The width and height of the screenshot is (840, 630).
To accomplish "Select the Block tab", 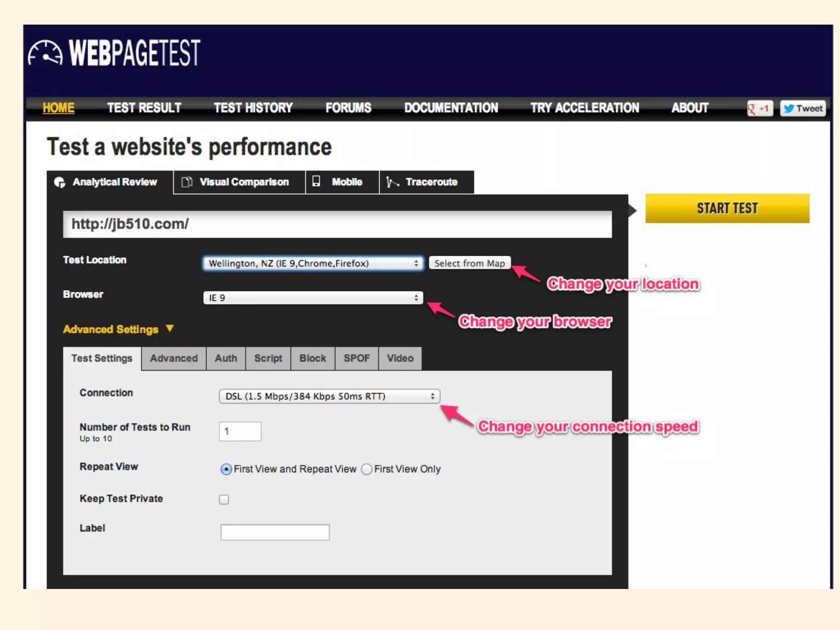I will point(313,358).
